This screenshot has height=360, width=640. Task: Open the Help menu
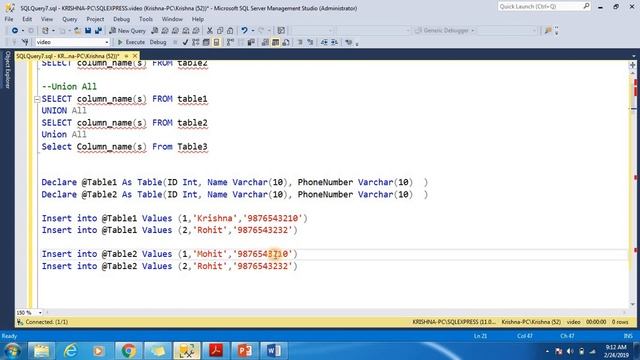pos(198,19)
